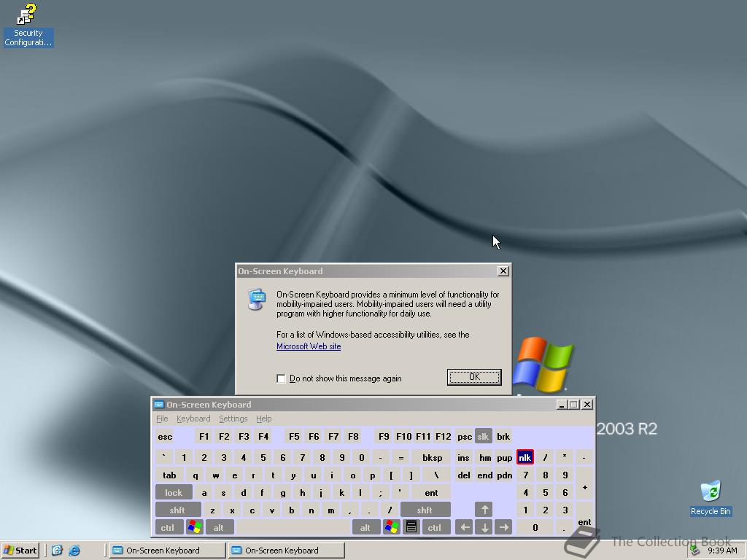Click the tab key
Image resolution: width=747 pixels, height=560 pixels.
tap(169, 475)
